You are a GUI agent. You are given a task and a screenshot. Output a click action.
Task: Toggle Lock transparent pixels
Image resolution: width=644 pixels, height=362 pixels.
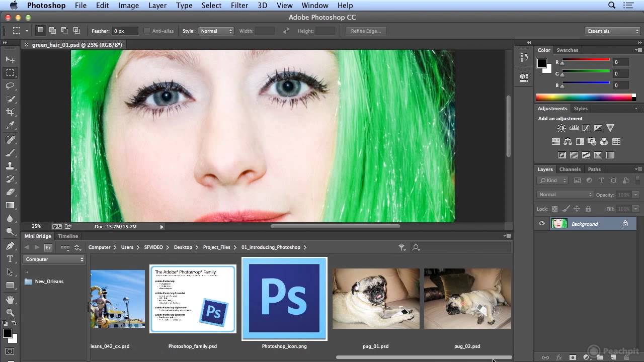click(x=555, y=209)
